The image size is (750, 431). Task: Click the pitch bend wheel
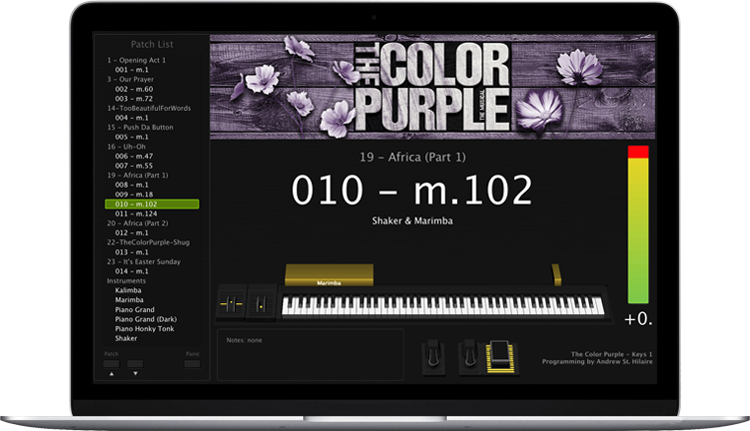tap(232, 303)
